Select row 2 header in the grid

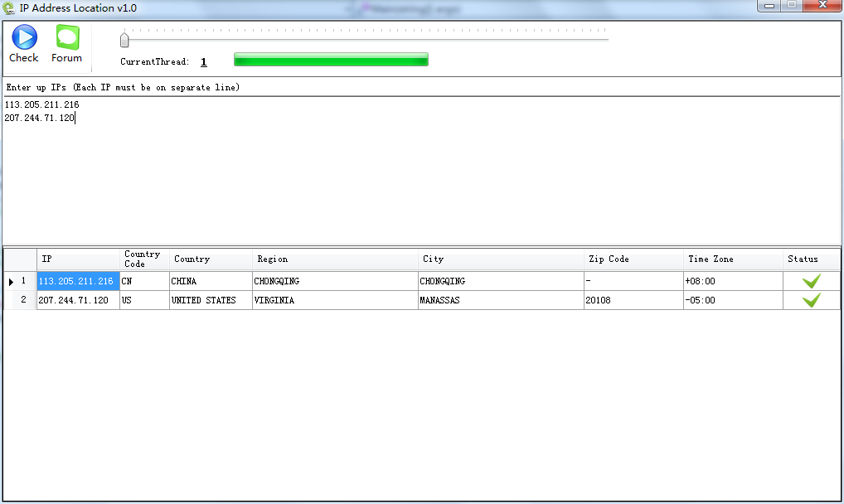19,300
